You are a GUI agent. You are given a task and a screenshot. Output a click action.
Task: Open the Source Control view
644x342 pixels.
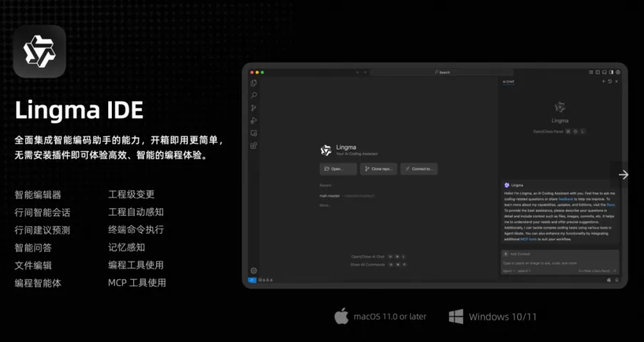[254, 108]
